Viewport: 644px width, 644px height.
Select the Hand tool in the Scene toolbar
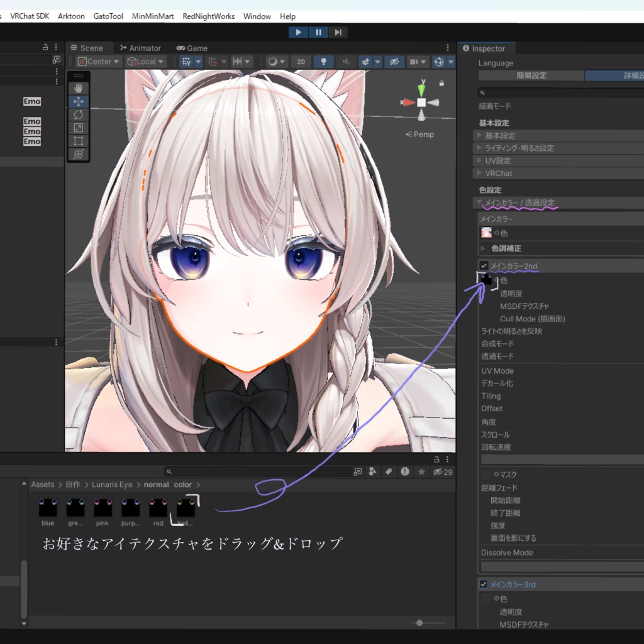pos(78,88)
